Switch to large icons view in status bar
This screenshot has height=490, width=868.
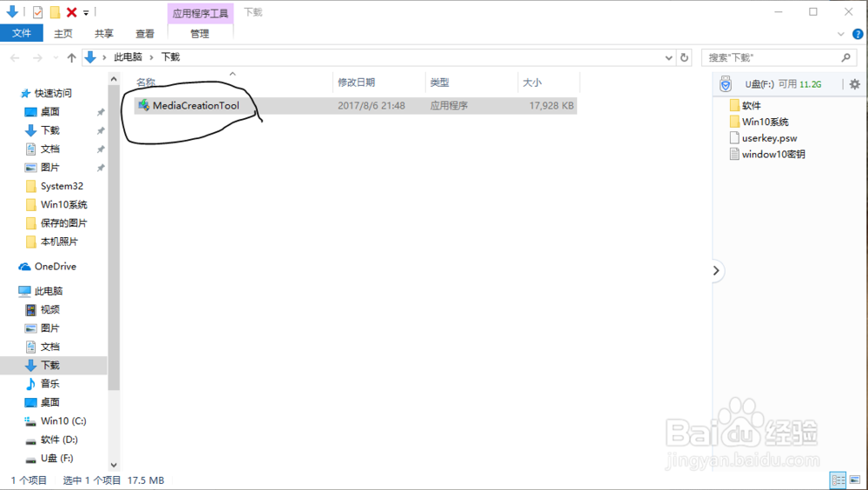(x=855, y=480)
